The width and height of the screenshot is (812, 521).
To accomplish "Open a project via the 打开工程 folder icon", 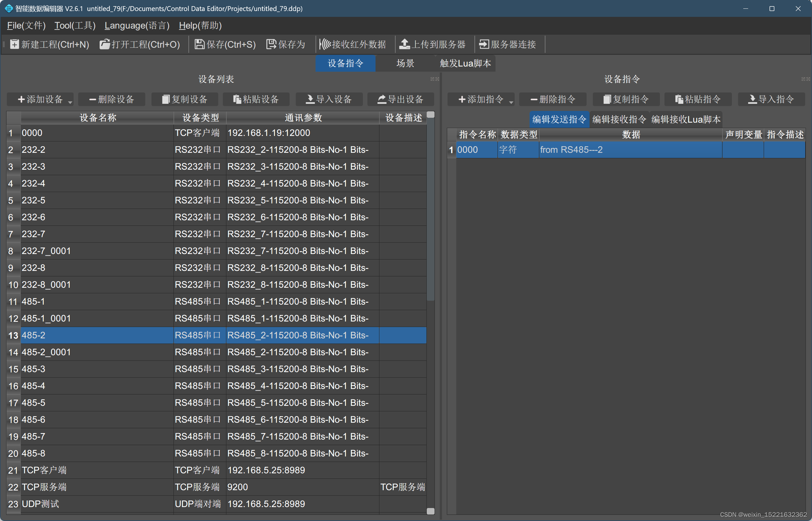I will click(104, 44).
